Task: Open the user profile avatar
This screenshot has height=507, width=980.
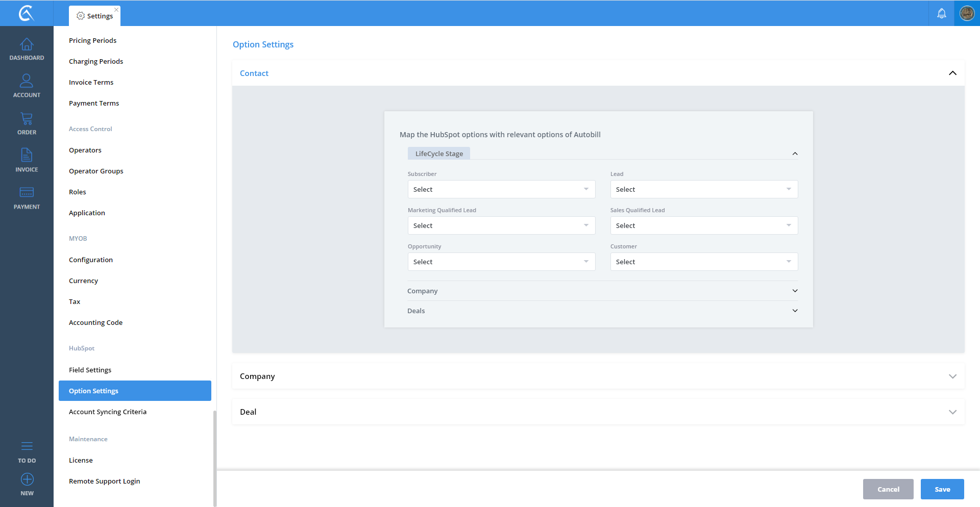Action: 967,13
